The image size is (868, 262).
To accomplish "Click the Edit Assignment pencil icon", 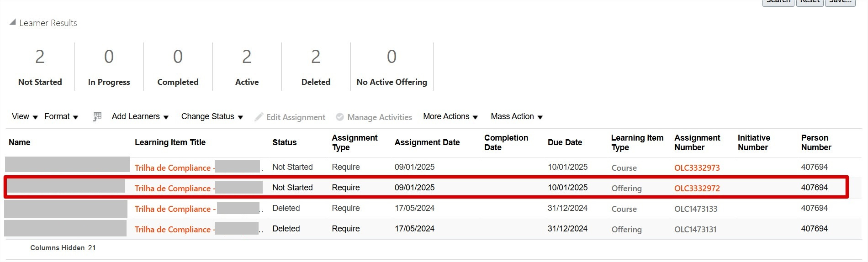I will (x=259, y=117).
